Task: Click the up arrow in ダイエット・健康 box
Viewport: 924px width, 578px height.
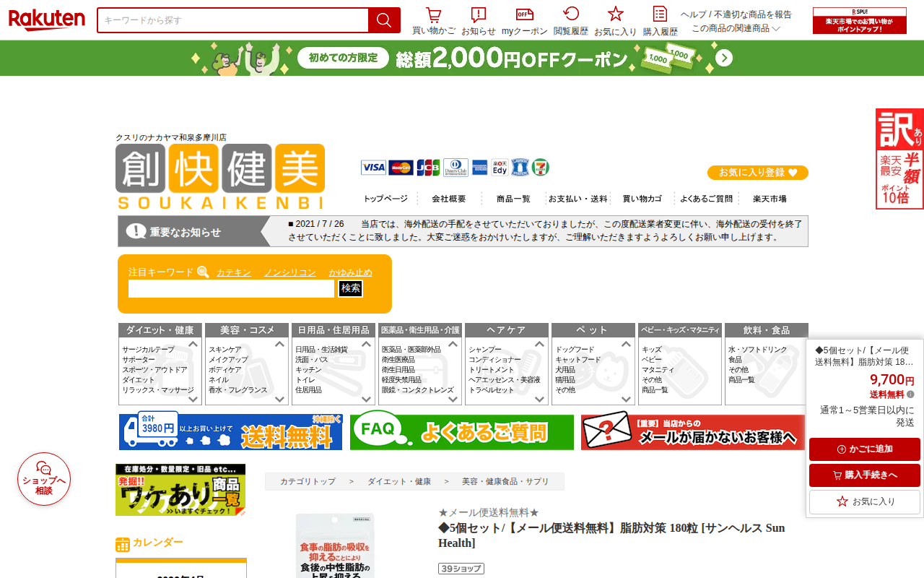Action: (x=193, y=345)
